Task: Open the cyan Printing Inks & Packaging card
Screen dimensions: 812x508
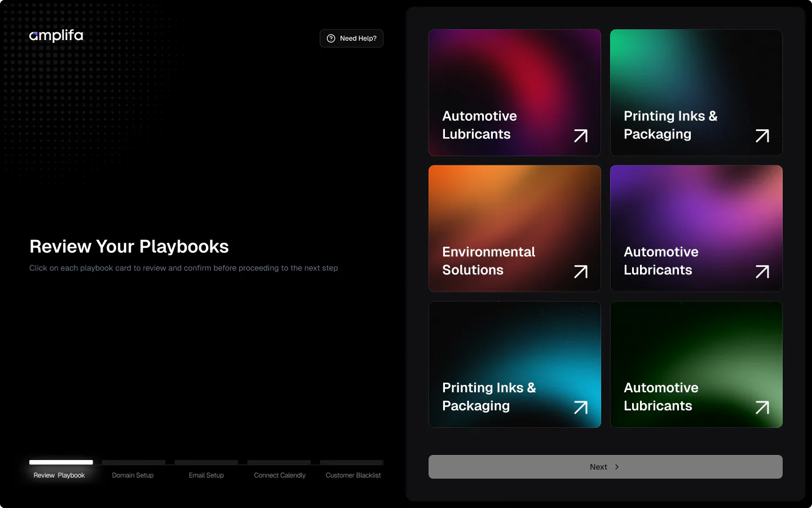Action: tap(515, 365)
